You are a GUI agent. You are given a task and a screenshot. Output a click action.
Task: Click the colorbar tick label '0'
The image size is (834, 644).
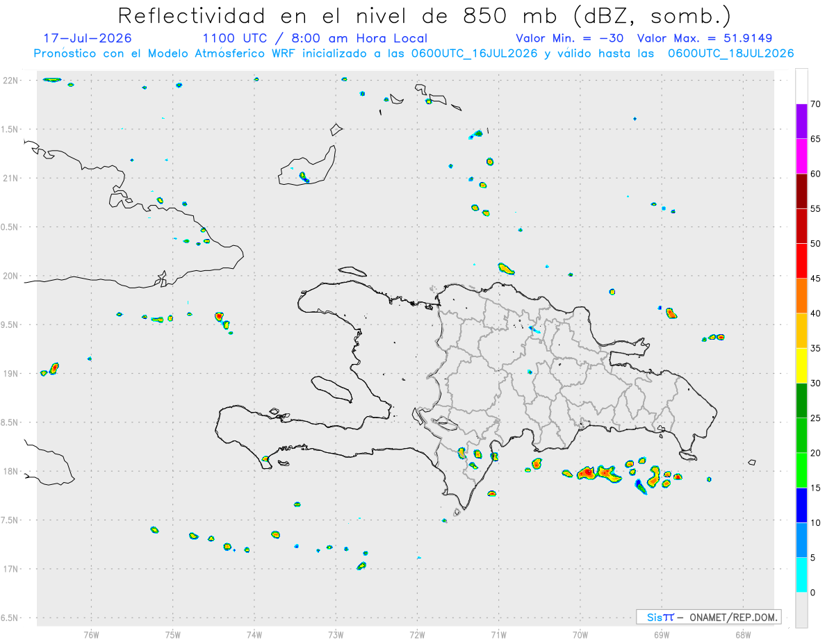813,593
